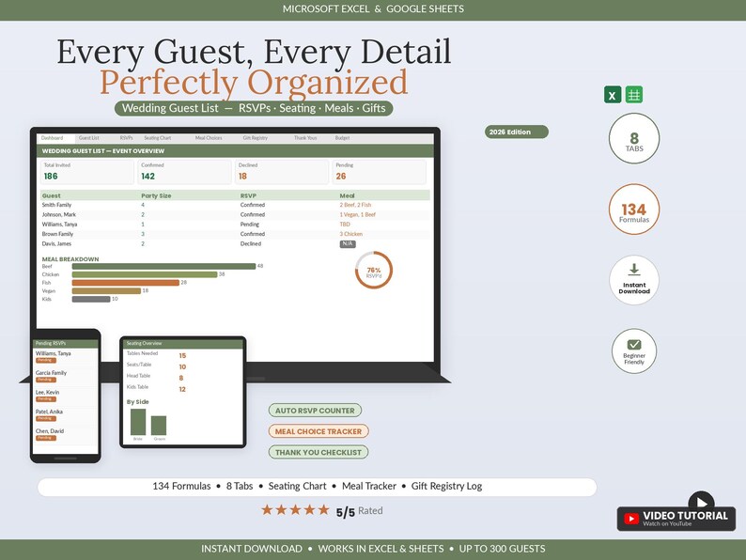Viewport: 746px width, 560px height.
Task: Click the Beginner Friendly checkmark icon
Action: [633, 345]
